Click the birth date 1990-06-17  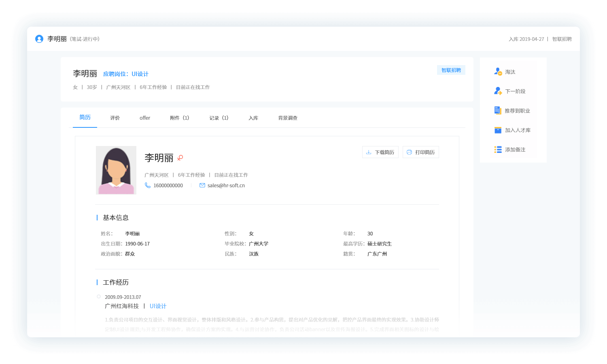pos(137,244)
